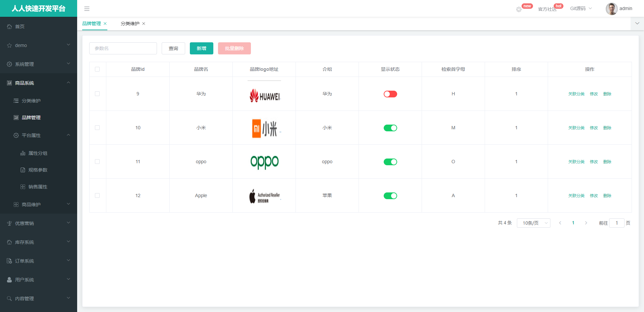Screen dimensions: 644x312
Task: Click the user icon beside 用户系统
Action: [9, 280]
